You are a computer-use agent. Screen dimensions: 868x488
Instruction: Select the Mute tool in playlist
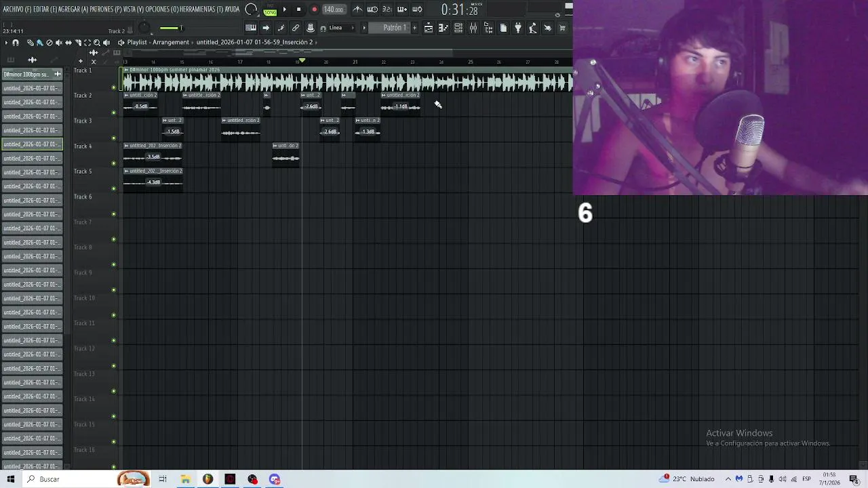58,43
